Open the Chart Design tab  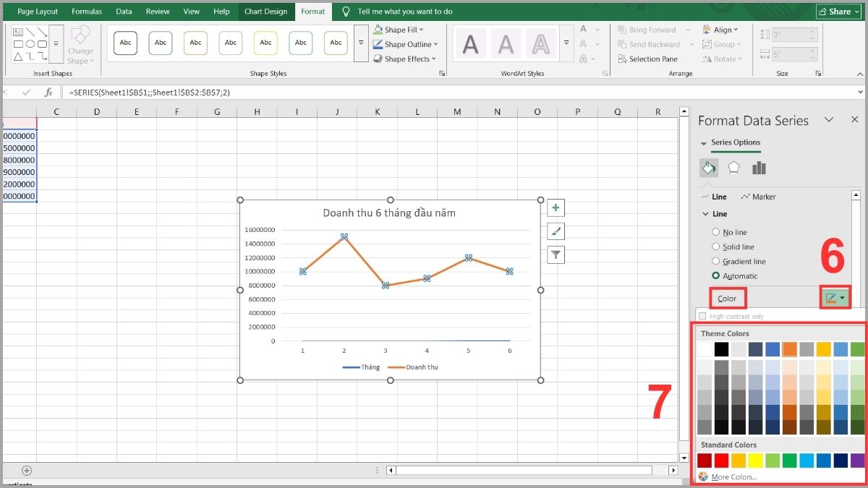click(266, 12)
